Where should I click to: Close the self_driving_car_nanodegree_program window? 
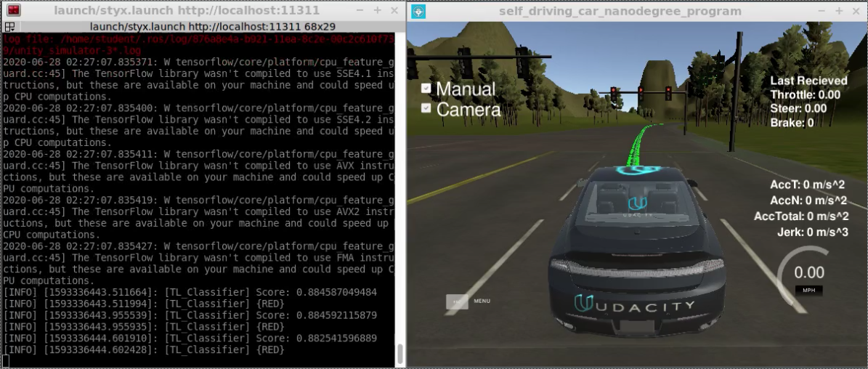pos(856,11)
